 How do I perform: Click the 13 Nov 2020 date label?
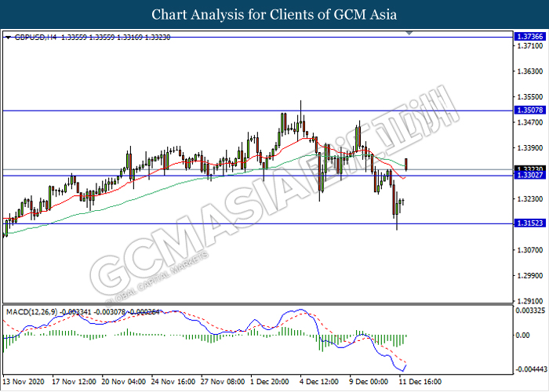[x=24, y=382]
